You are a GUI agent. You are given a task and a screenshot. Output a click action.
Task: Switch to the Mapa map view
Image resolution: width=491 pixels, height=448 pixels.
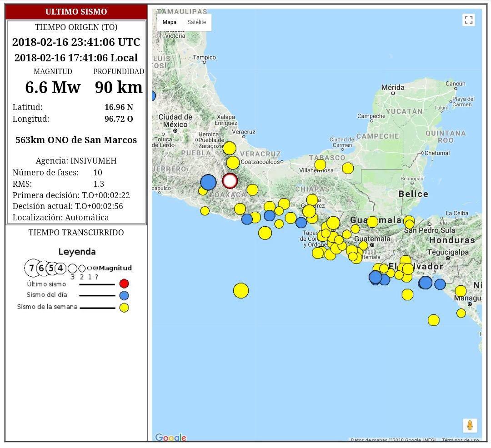click(x=170, y=22)
